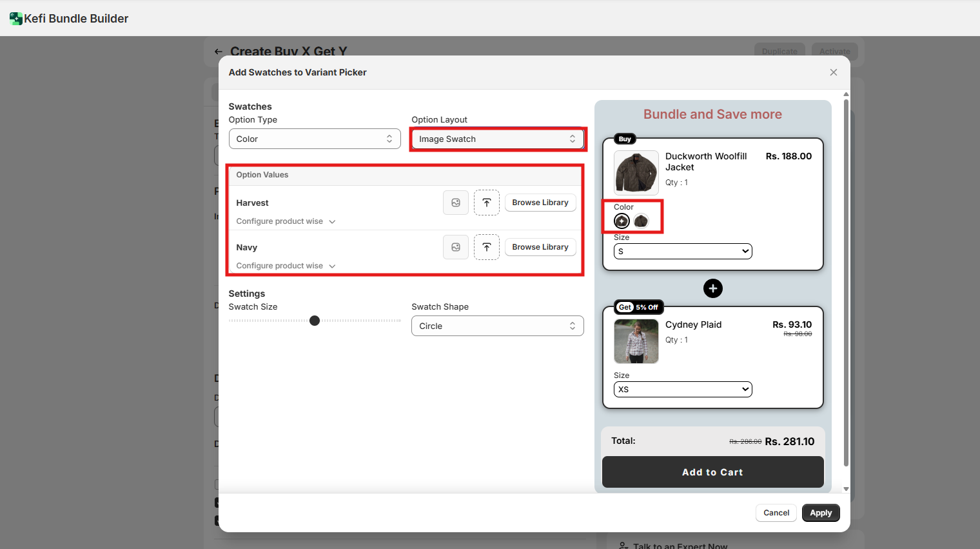Click Browse Library for Harvest
980x549 pixels.
[540, 203]
